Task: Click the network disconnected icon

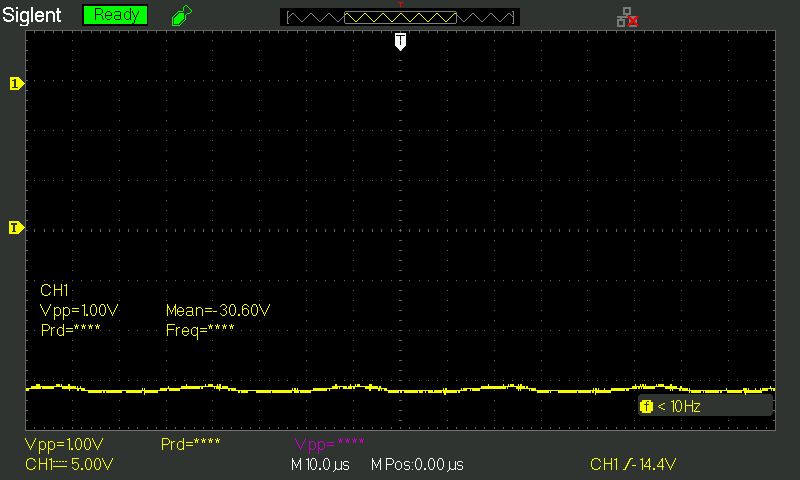Action: coord(628,17)
